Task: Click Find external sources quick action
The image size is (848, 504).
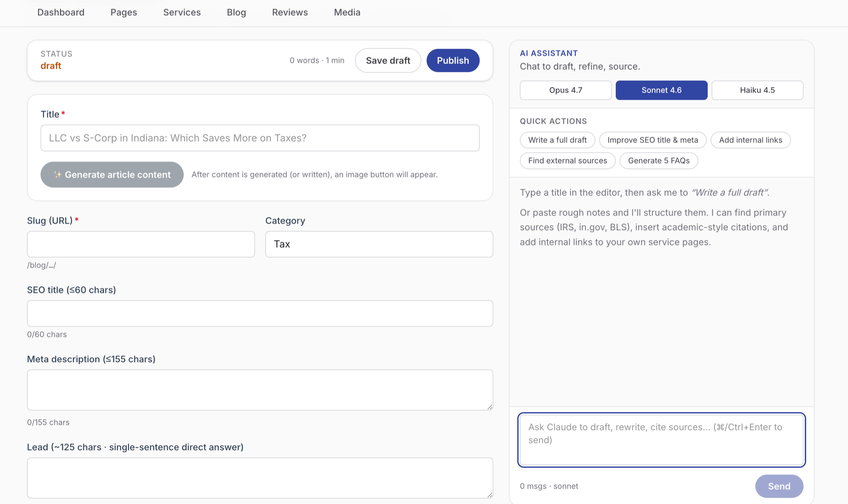Action: (567, 161)
